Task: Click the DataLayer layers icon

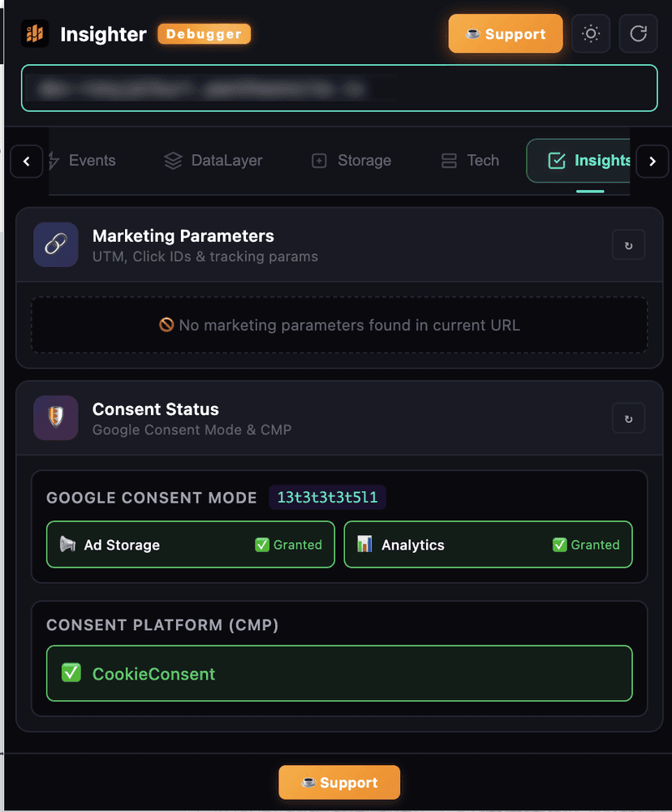Action: coord(172,161)
